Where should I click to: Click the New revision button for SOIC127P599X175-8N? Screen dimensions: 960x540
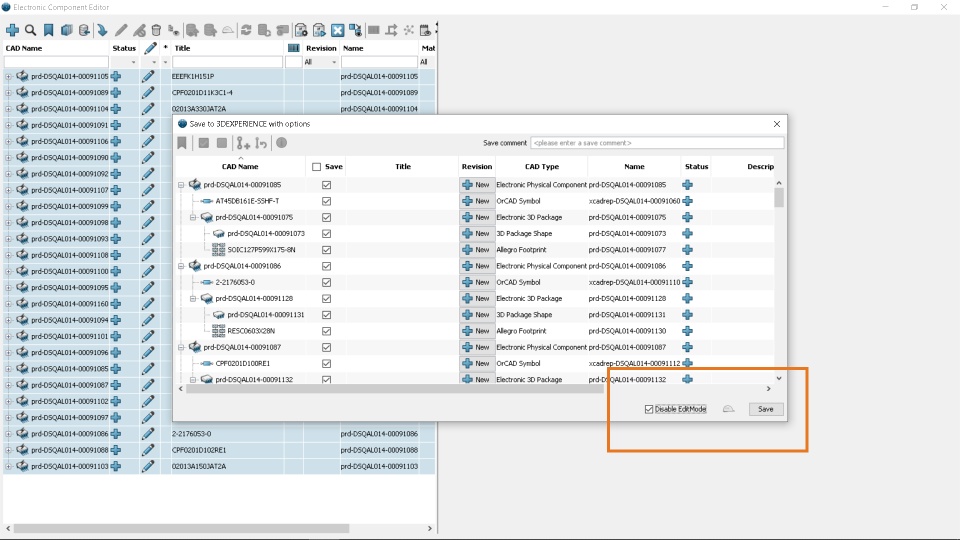click(477, 250)
